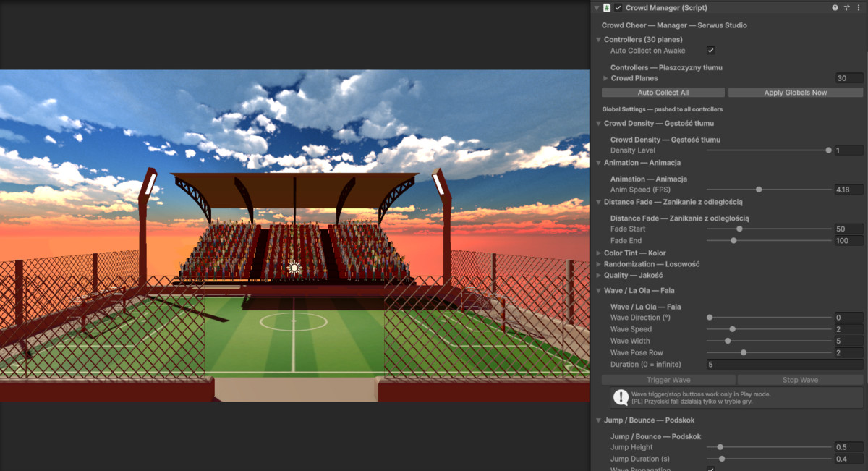Click the Density Level slider handle
This screenshot has height=471, width=868.
828,150
